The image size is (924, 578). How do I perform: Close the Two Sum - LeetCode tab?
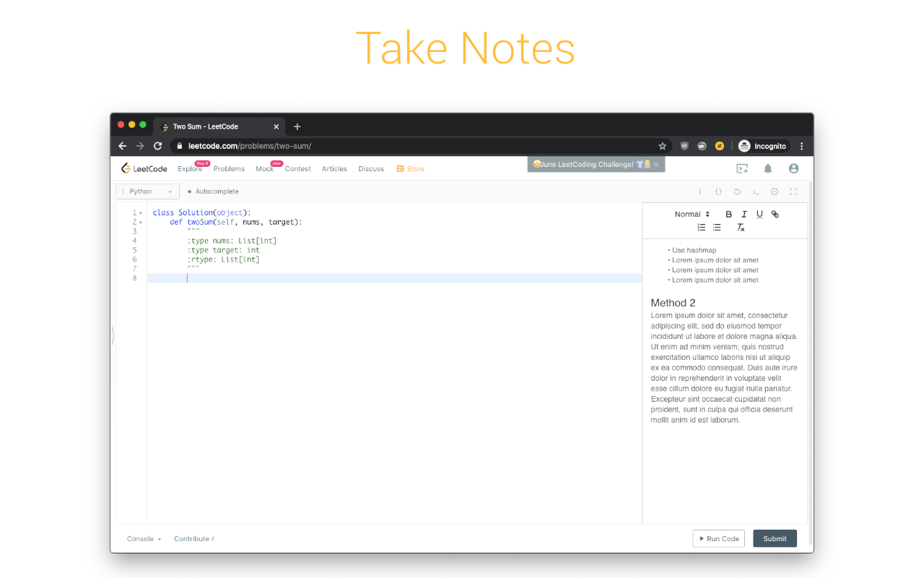(x=276, y=126)
